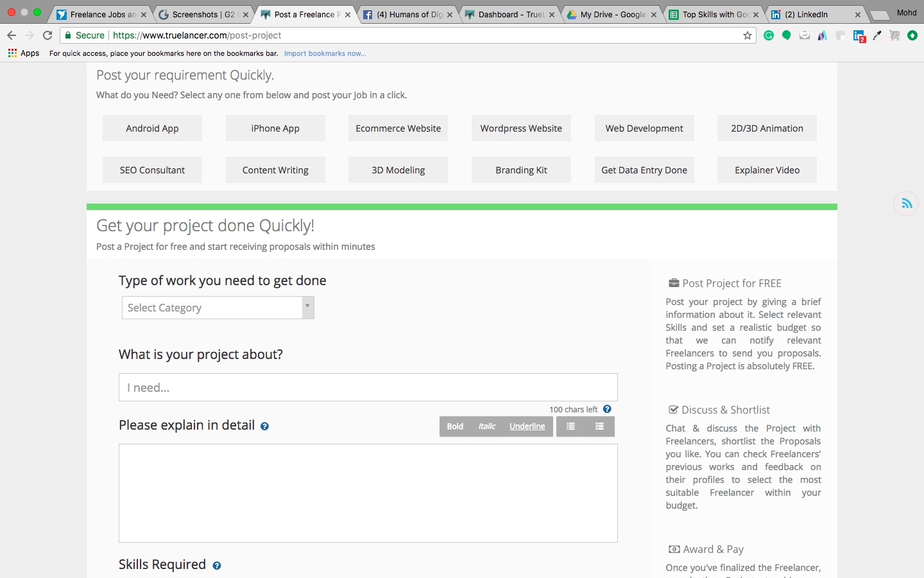Choose Content Writing
This screenshot has width=924, height=578.
(275, 170)
